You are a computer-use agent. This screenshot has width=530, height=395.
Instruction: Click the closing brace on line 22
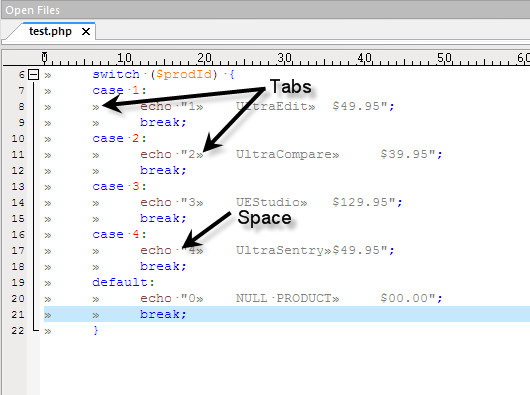tap(96, 330)
